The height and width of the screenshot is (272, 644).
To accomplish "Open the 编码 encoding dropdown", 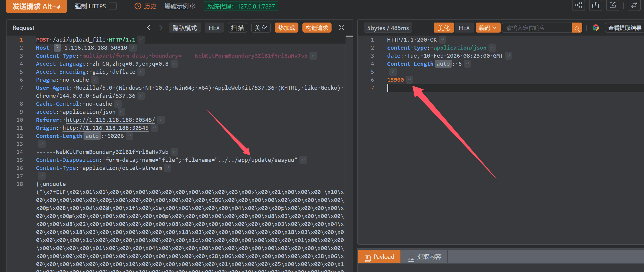I will 488,28.
